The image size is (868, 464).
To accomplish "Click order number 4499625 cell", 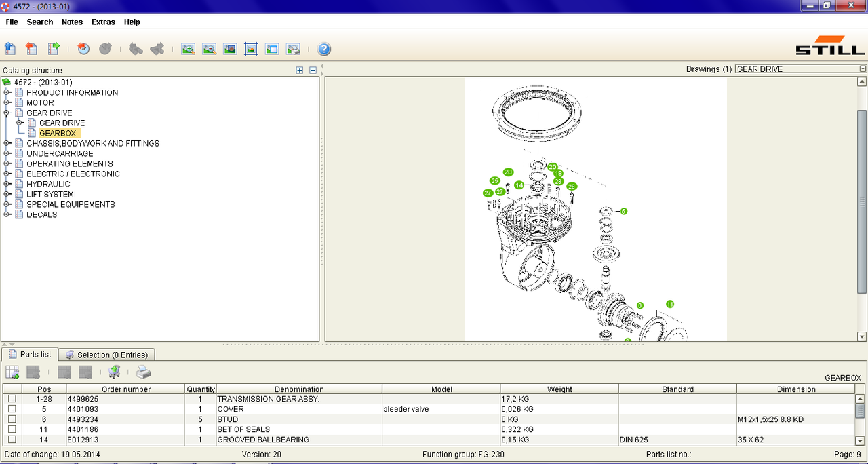I will coord(125,399).
